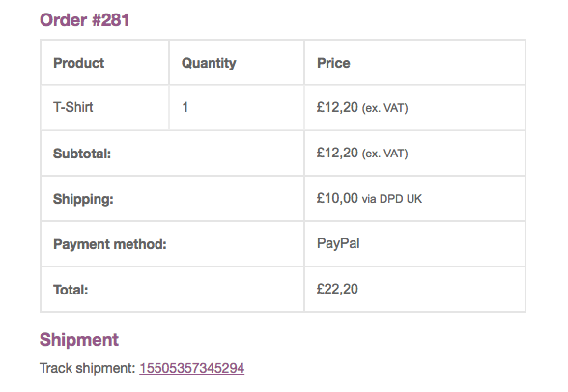Click the PayPal payment value
Viewport: 568px width, 392px height.
tap(338, 243)
